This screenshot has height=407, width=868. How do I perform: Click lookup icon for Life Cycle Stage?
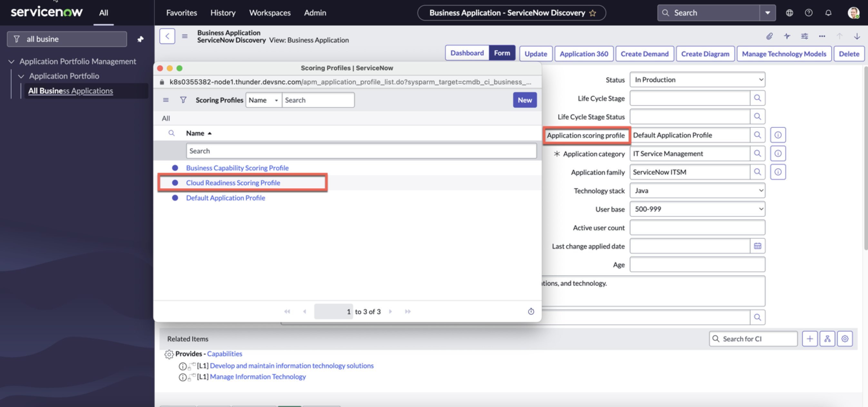point(757,98)
